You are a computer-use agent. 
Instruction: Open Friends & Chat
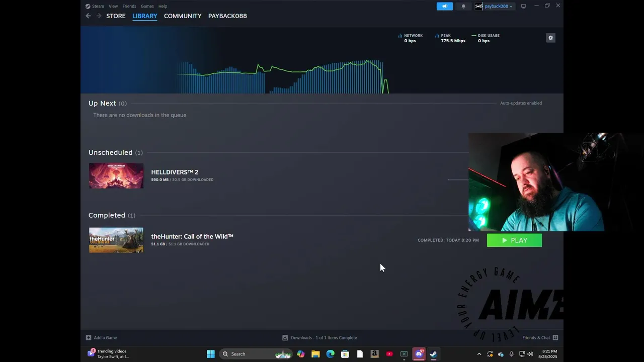(540, 338)
